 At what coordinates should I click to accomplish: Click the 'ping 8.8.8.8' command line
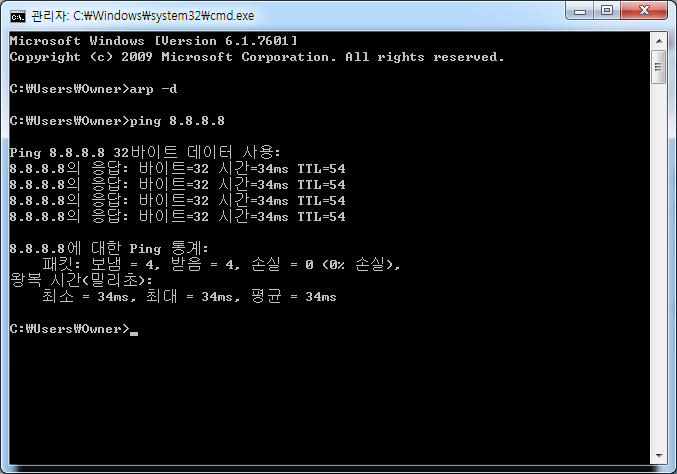(x=117, y=121)
